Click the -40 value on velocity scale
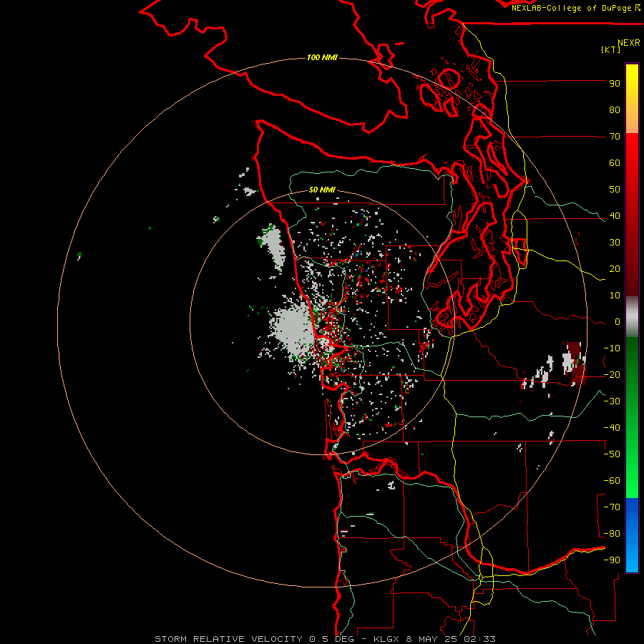 pos(612,428)
